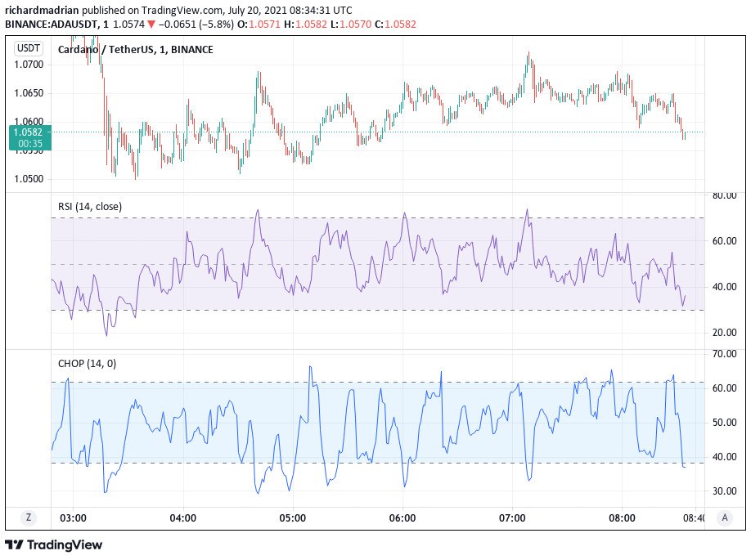Click the RSI 20.00 scale value
The image size is (751, 560).
pyautogui.click(x=724, y=332)
